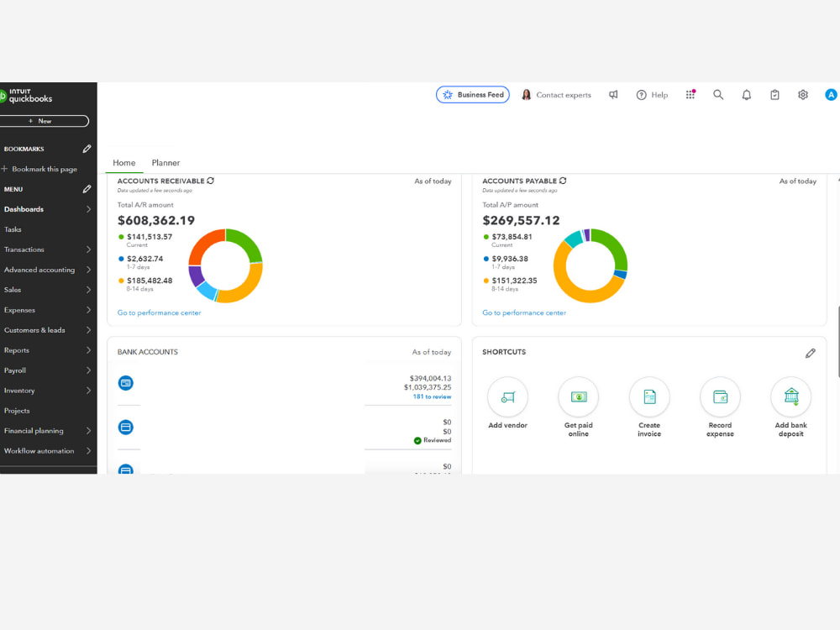Expand the Inventory menu chevron
840x630 pixels.
click(x=88, y=391)
